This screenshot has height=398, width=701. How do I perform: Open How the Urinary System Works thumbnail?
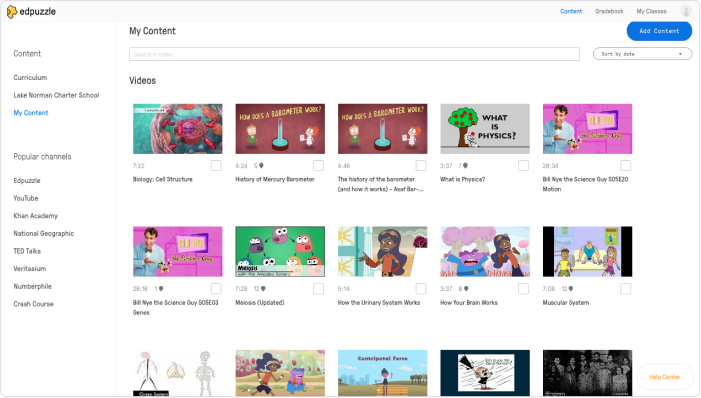(x=382, y=251)
